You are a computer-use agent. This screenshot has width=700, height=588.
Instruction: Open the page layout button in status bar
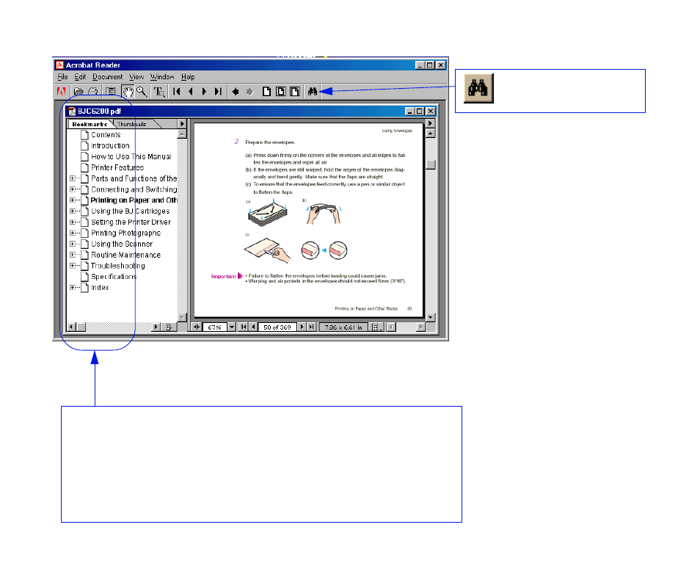click(x=377, y=327)
